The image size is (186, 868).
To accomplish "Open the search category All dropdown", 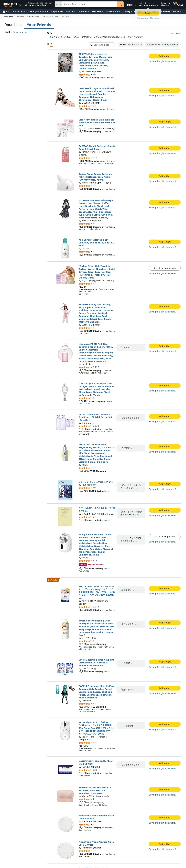I will click(x=58, y=4).
